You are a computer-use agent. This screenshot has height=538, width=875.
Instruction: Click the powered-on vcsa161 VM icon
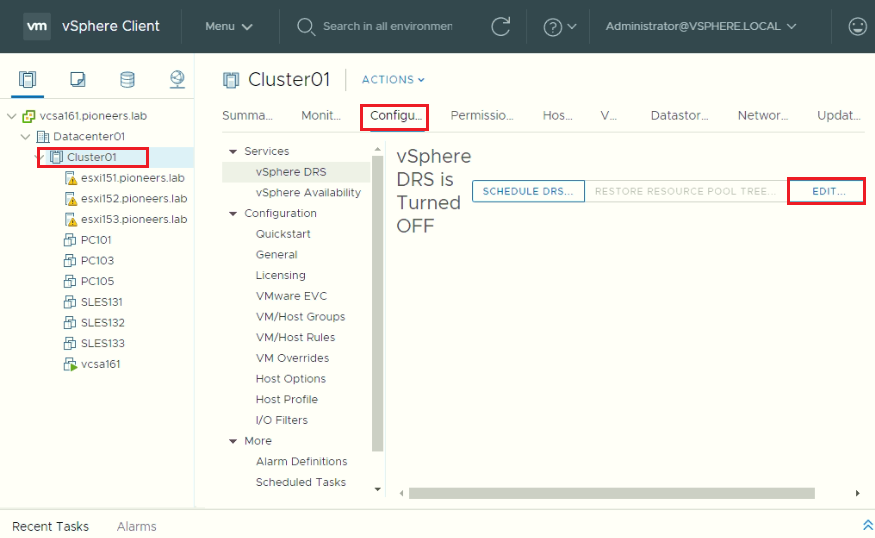click(70, 364)
